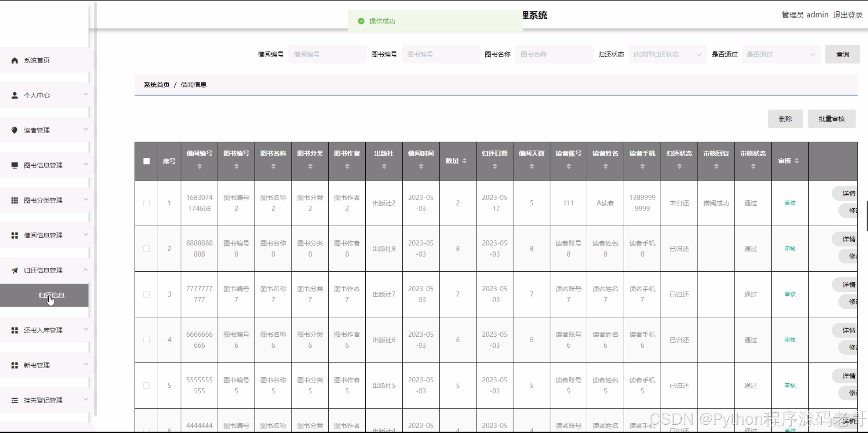868x433 pixels.
Task: Click the sort arrows on 借阅编号 column
Action: point(199,166)
